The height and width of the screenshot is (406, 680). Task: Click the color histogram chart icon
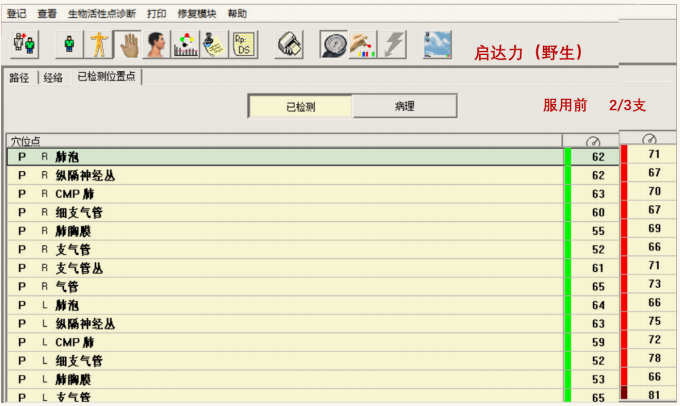point(184,44)
